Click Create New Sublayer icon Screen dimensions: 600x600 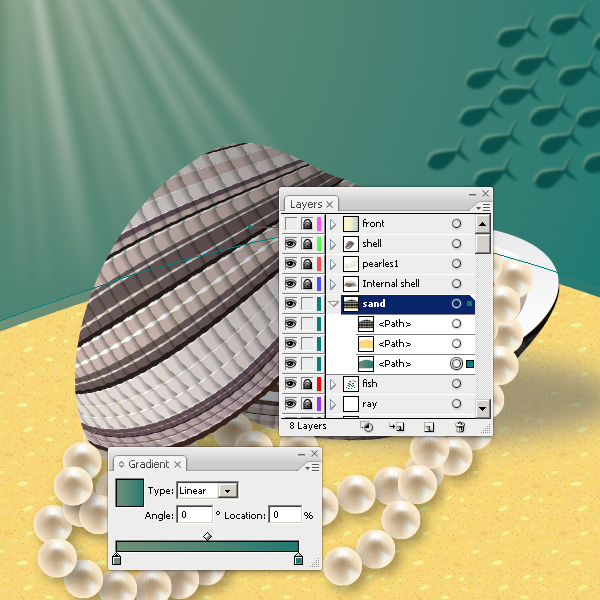397,427
